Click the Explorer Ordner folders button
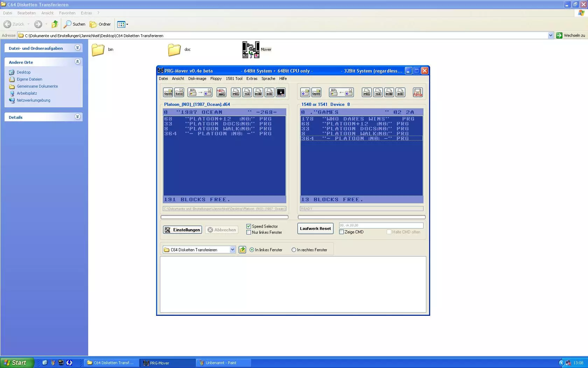This screenshot has width=588, height=368. pyautogui.click(x=100, y=24)
